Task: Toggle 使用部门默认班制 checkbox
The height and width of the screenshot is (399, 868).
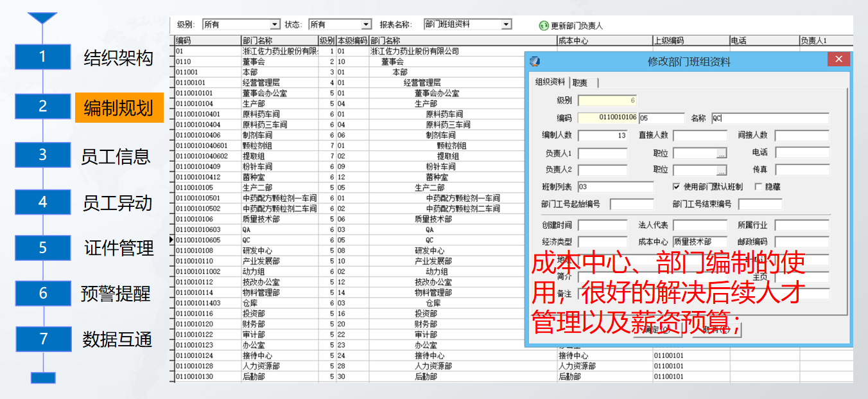Action: 676,187
